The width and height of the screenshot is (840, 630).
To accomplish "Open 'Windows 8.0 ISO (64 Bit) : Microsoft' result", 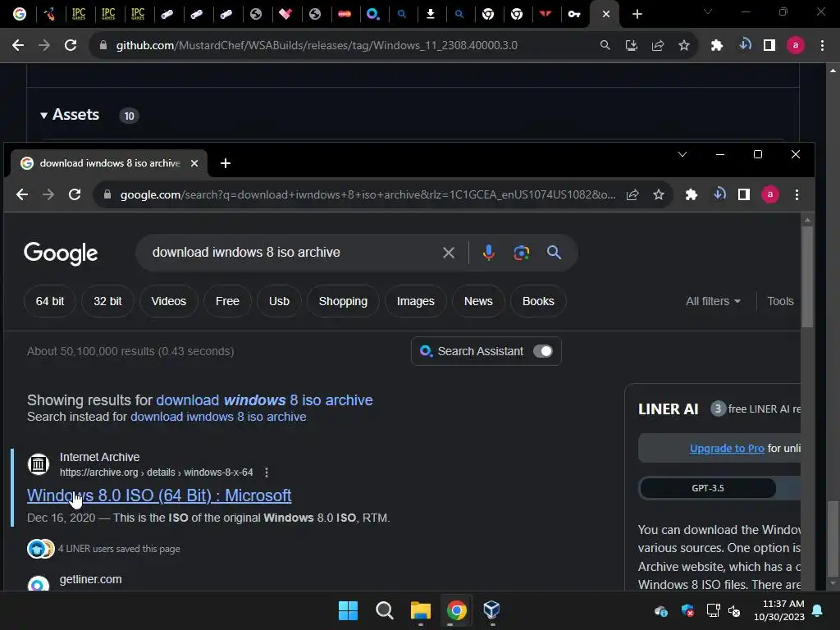I will click(159, 495).
